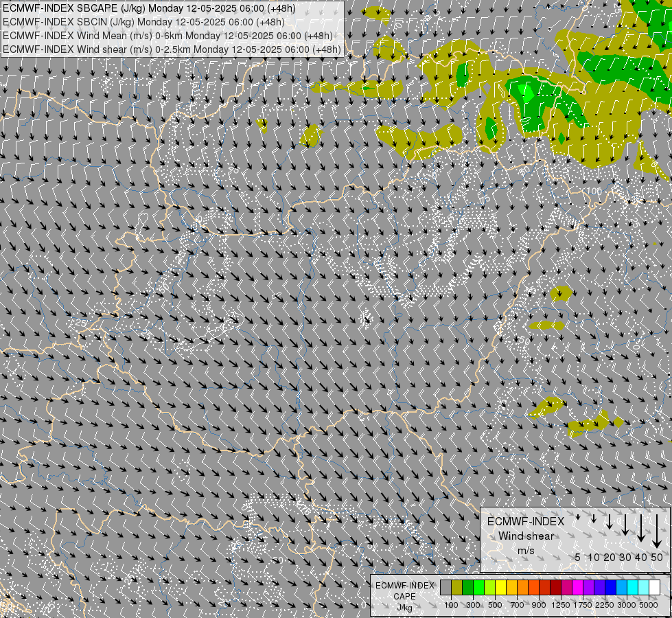
Task: Click the SBCIN title line in header
Action: coord(143,22)
